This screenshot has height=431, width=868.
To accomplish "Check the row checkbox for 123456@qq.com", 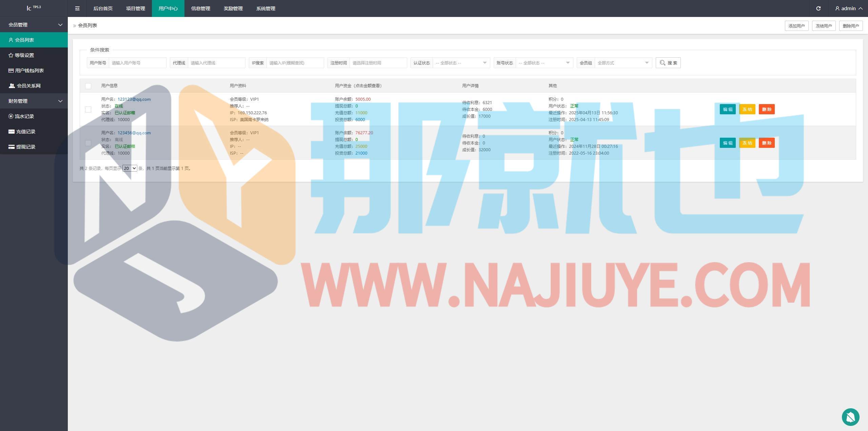I will tap(88, 143).
